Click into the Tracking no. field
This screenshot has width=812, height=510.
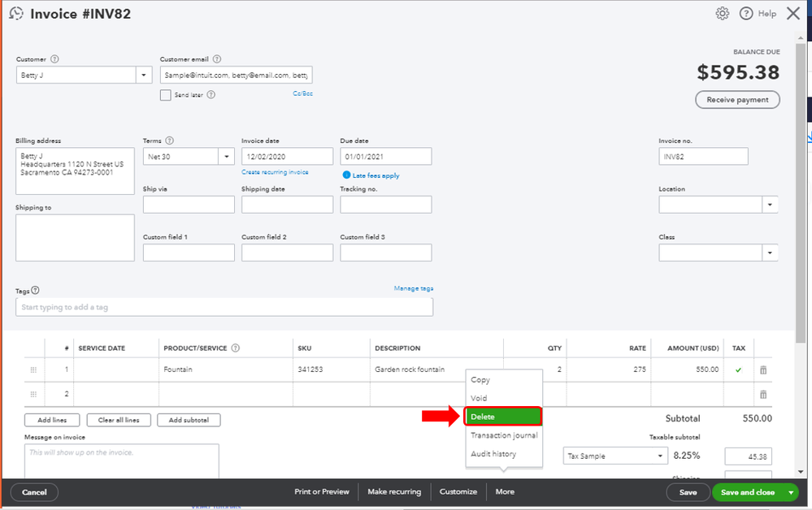(385, 205)
